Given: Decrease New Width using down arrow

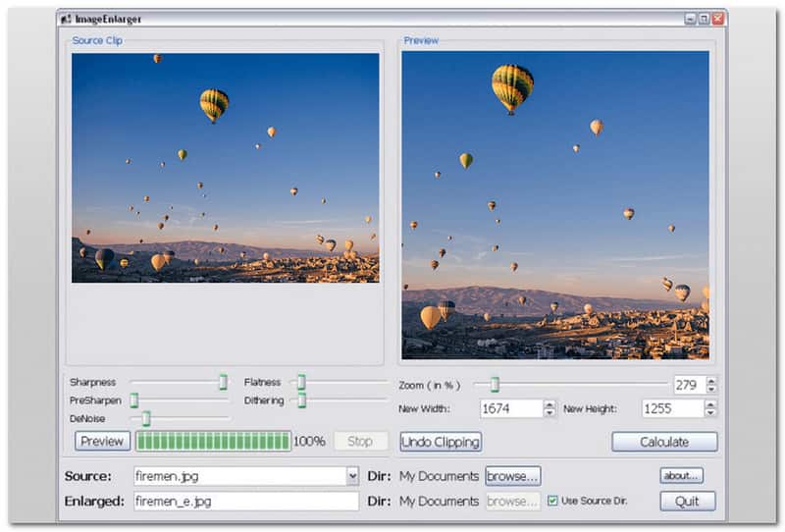Looking at the screenshot, I should pos(549,413).
